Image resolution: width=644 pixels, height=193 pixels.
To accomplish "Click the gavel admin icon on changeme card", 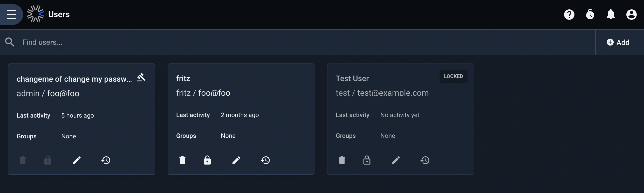I will [x=141, y=77].
